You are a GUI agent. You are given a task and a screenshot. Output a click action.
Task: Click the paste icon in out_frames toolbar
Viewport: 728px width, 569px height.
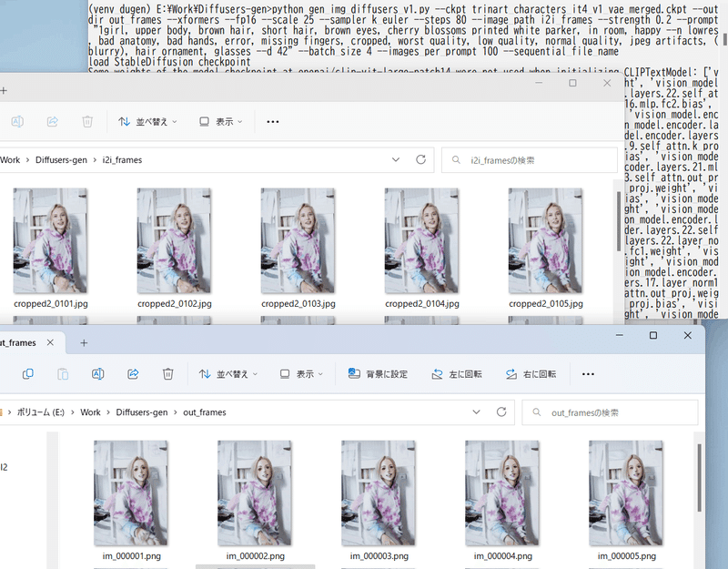click(x=63, y=374)
